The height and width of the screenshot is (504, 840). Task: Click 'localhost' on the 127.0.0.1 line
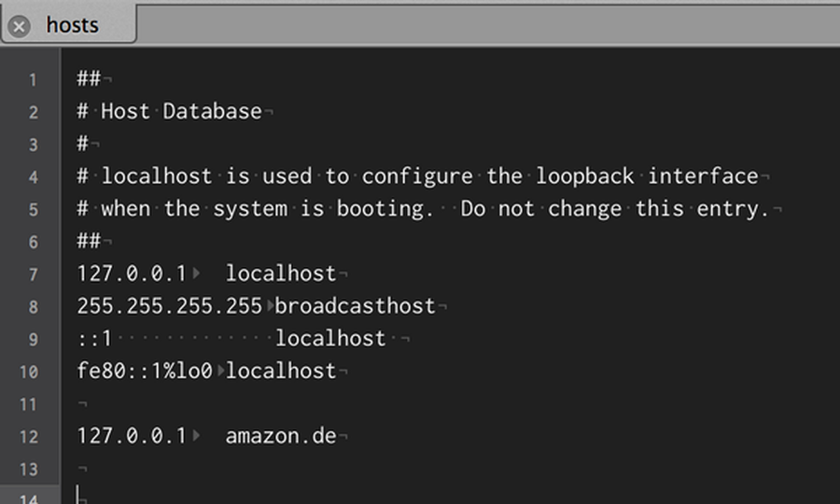[280, 274]
